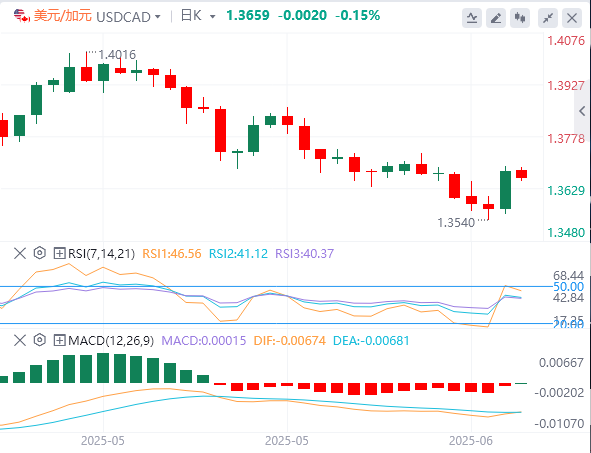Click the 0.00667 MACD axis label

(561, 363)
